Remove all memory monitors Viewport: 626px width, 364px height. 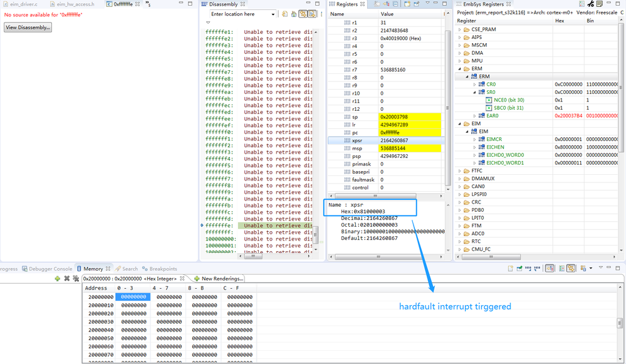pos(76,279)
